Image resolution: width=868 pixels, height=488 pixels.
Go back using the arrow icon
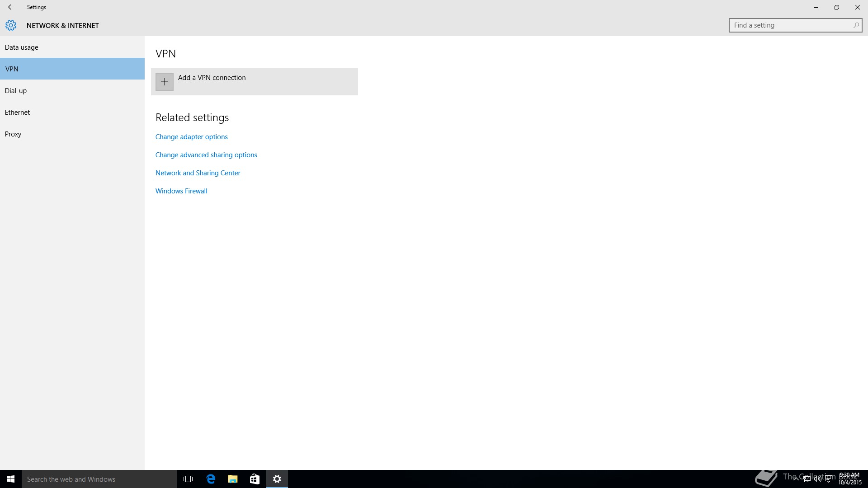(11, 7)
